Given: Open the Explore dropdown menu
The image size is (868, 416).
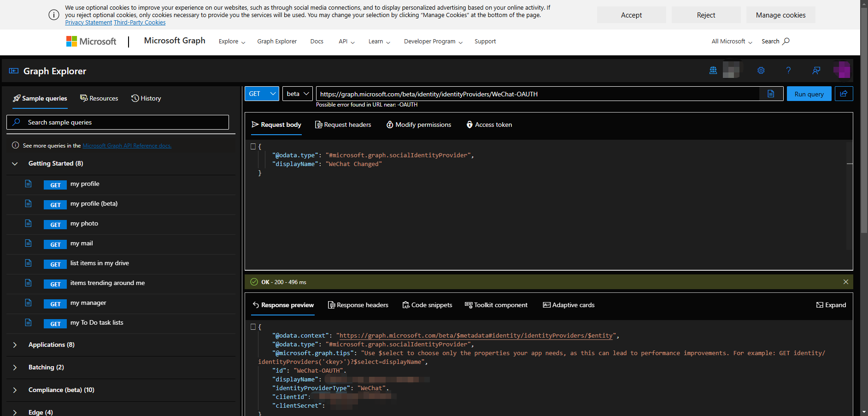Looking at the screenshot, I should click(232, 42).
